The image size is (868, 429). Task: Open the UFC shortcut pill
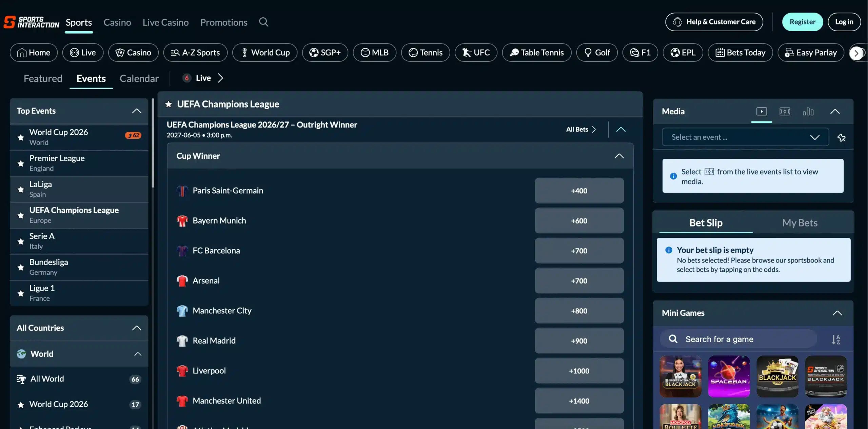pyautogui.click(x=476, y=53)
